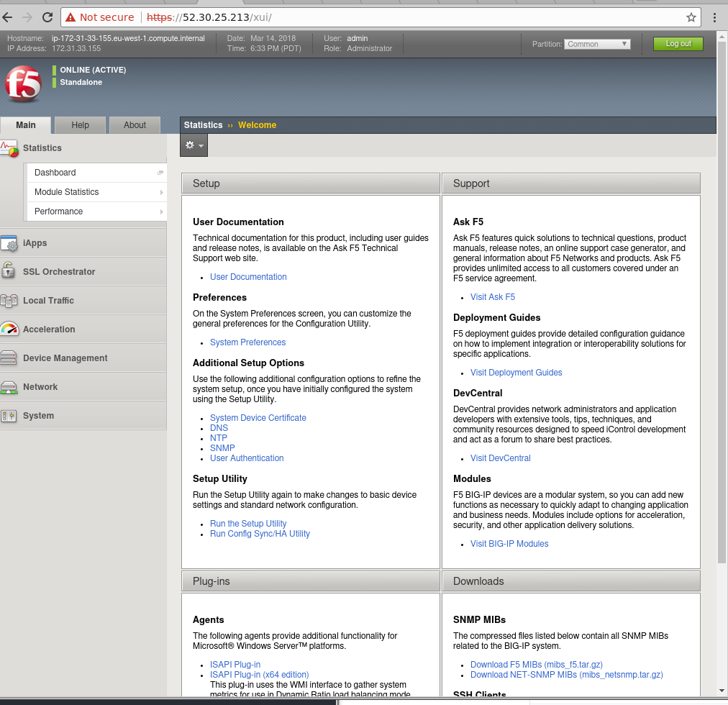The height and width of the screenshot is (705, 728).
Task: Open Visit BIG-IP Modules link
Action: click(x=509, y=544)
